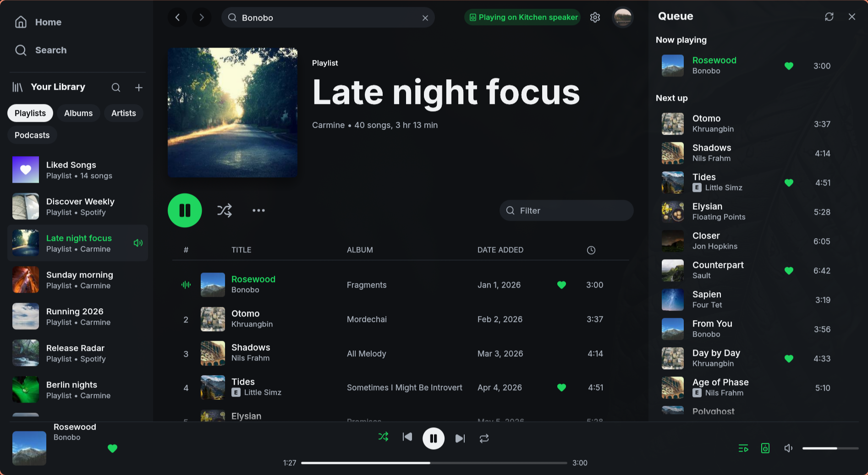Screen dimensions: 868x475
Task: Create new playlist with plus icon
Action: pyautogui.click(x=139, y=87)
